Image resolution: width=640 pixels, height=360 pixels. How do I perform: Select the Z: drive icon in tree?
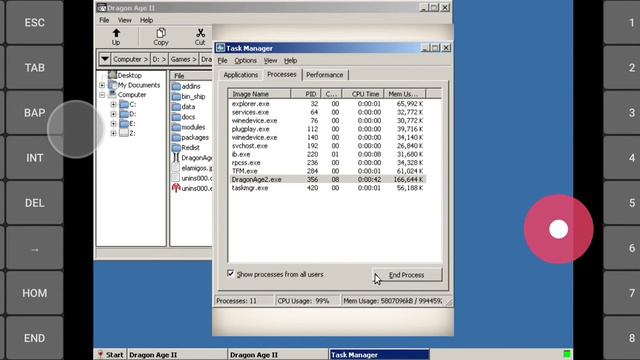click(x=124, y=133)
